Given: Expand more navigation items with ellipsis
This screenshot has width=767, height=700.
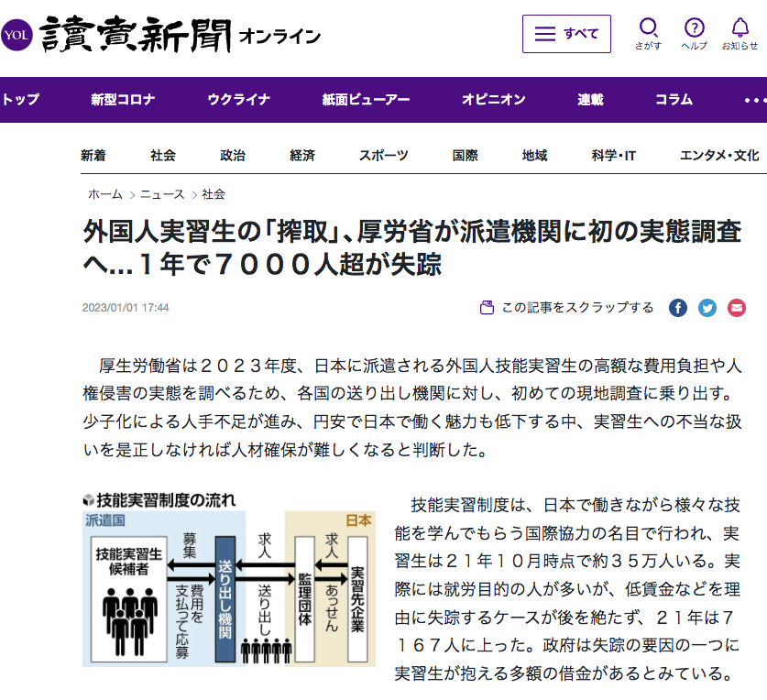Looking at the screenshot, I should tap(755, 100).
